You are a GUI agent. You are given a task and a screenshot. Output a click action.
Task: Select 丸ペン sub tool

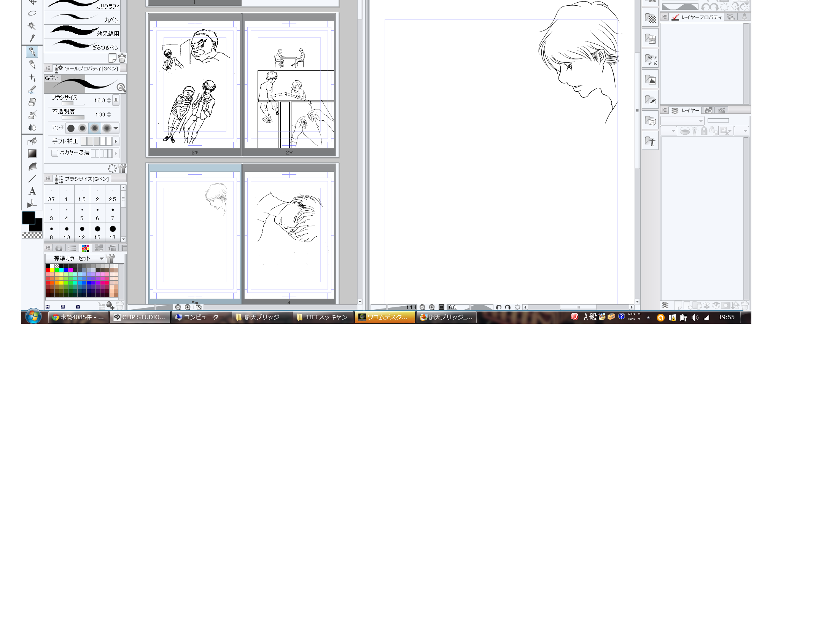click(x=82, y=18)
